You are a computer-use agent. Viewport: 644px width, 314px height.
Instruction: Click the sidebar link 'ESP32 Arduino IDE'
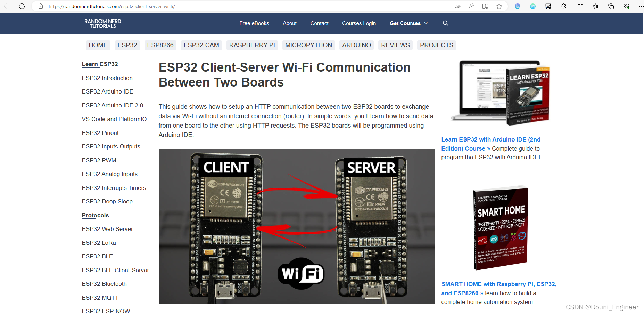[107, 91]
